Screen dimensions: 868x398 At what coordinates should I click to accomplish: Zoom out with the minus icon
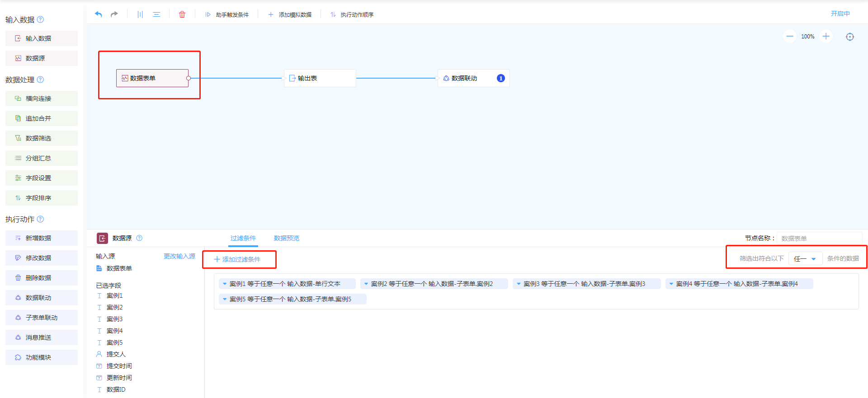click(789, 36)
